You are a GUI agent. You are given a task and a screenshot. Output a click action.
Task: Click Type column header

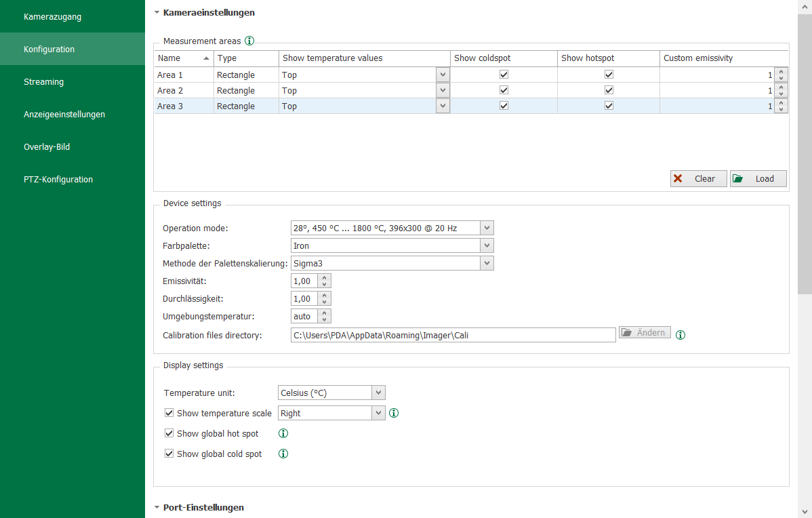tap(246, 58)
